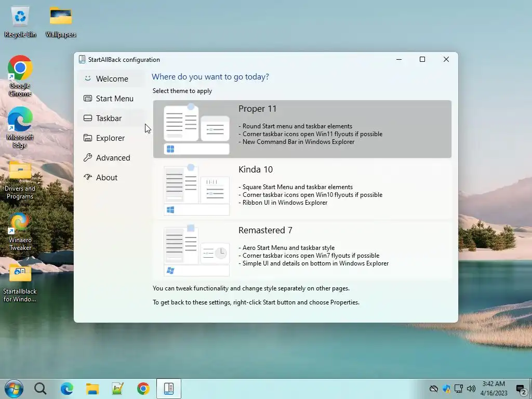Open taskbar search magnifier
532x399 pixels.
(41, 389)
